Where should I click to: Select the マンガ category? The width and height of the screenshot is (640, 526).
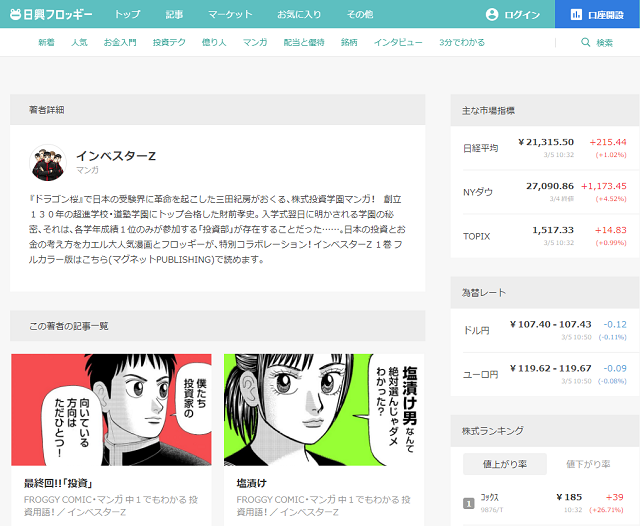pos(255,42)
